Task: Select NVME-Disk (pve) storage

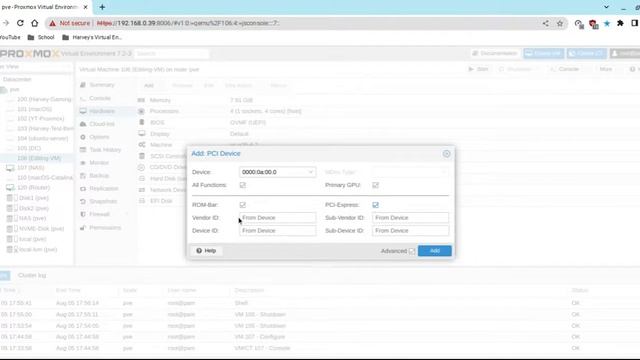Action: coord(41,229)
